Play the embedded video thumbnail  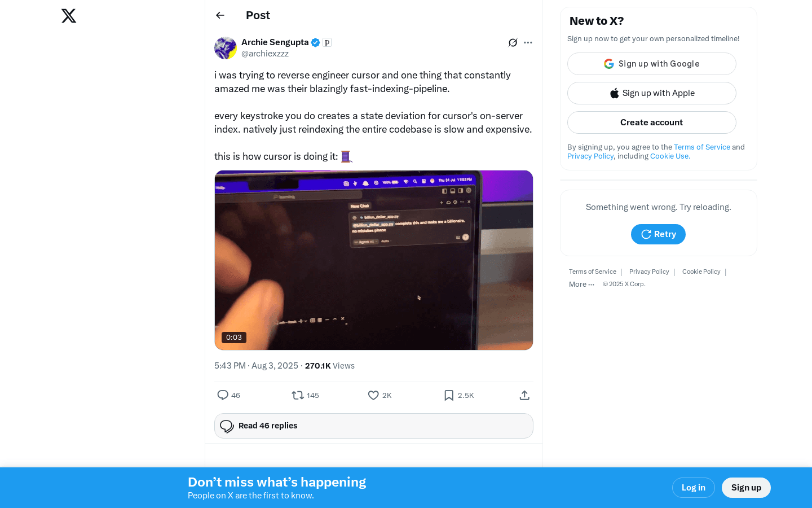374,260
